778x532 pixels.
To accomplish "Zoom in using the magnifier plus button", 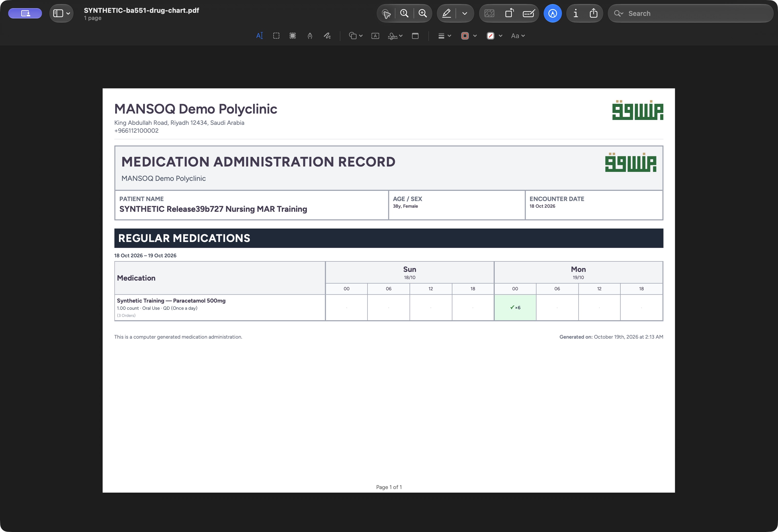I will click(x=423, y=13).
